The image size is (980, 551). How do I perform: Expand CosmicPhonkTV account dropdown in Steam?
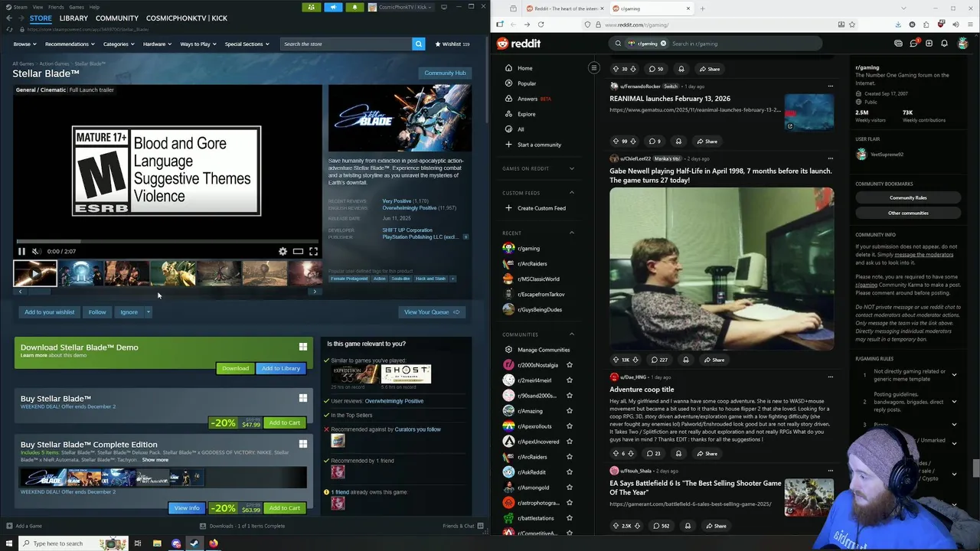coord(401,7)
